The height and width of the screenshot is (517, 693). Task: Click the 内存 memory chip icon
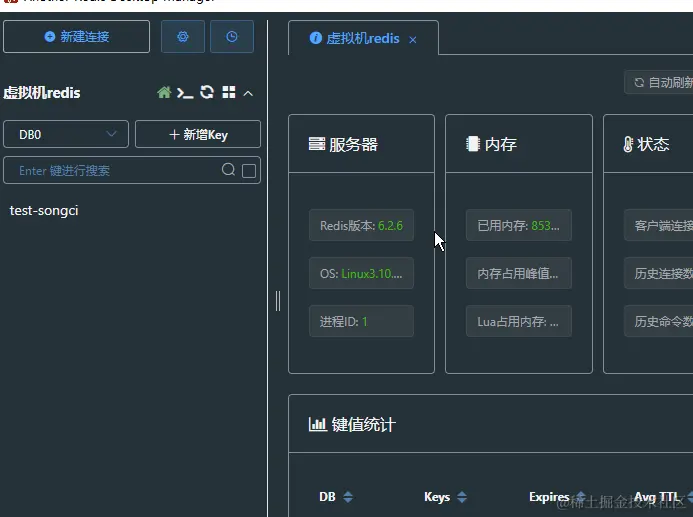(473, 144)
